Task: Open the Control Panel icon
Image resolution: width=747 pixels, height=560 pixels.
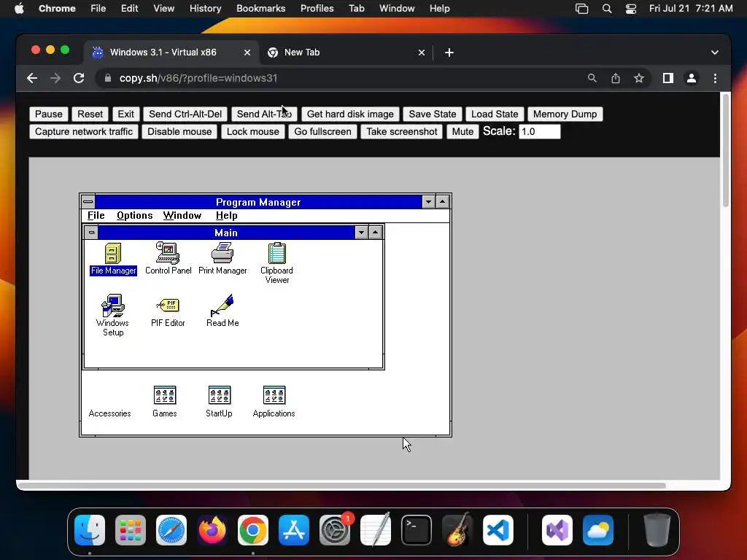Action: coord(169,259)
